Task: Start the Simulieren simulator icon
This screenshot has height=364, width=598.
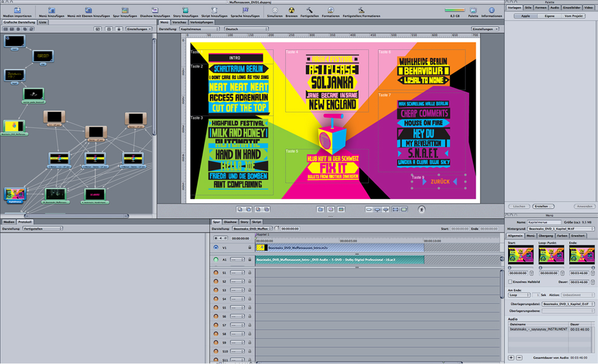Action: click(275, 10)
